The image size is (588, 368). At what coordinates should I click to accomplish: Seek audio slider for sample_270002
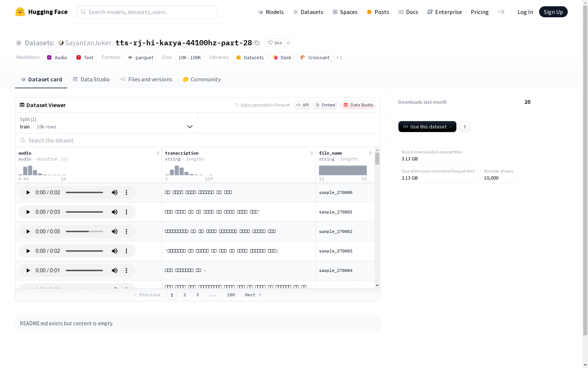(85, 231)
